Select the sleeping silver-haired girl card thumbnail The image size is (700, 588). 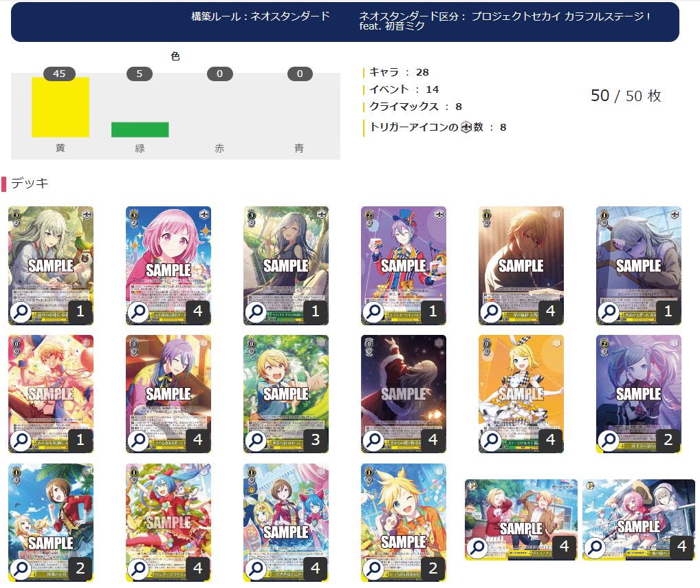(x=639, y=265)
